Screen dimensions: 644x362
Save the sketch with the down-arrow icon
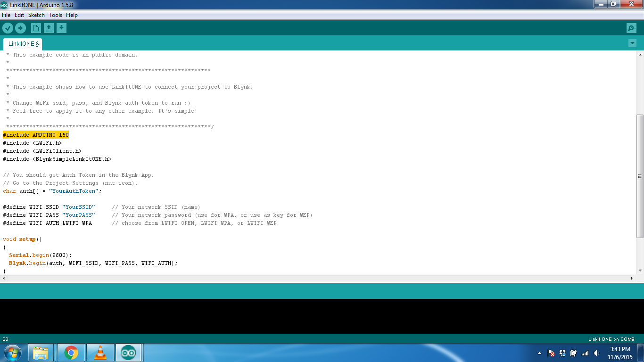[x=61, y=28]
